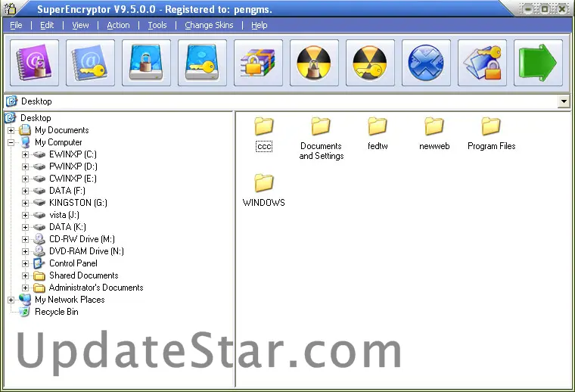
Task: Click the Control Panel icon in tree
Action: click(x=39, y=263)
